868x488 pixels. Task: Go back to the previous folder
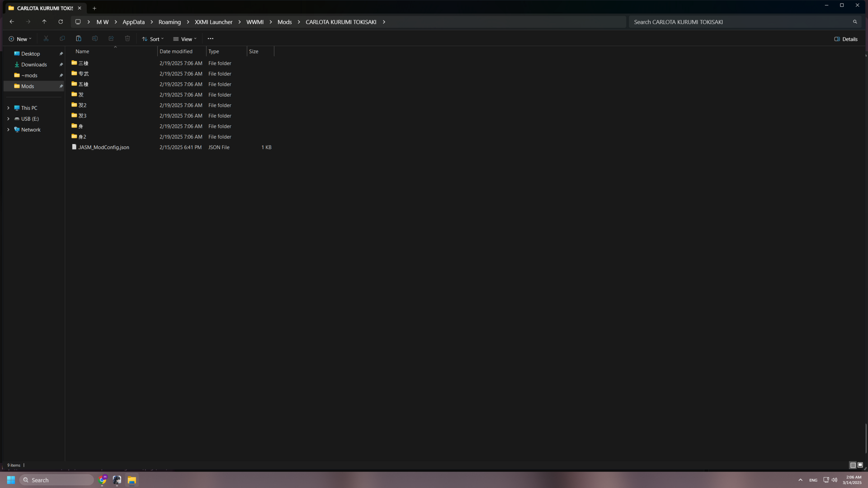pos(12,22)
